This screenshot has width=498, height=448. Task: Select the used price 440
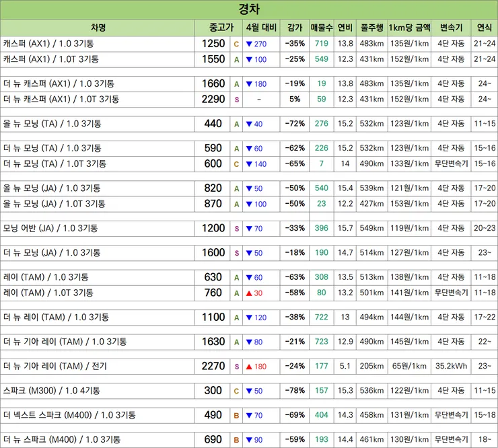pyautogui.click(x=213, y=124)
